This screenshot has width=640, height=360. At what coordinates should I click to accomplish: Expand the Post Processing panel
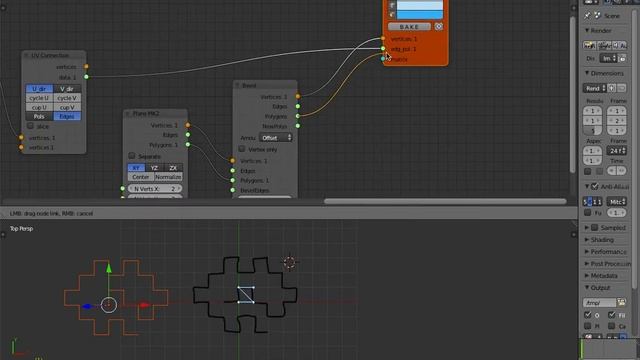click(x=587, y=264)
